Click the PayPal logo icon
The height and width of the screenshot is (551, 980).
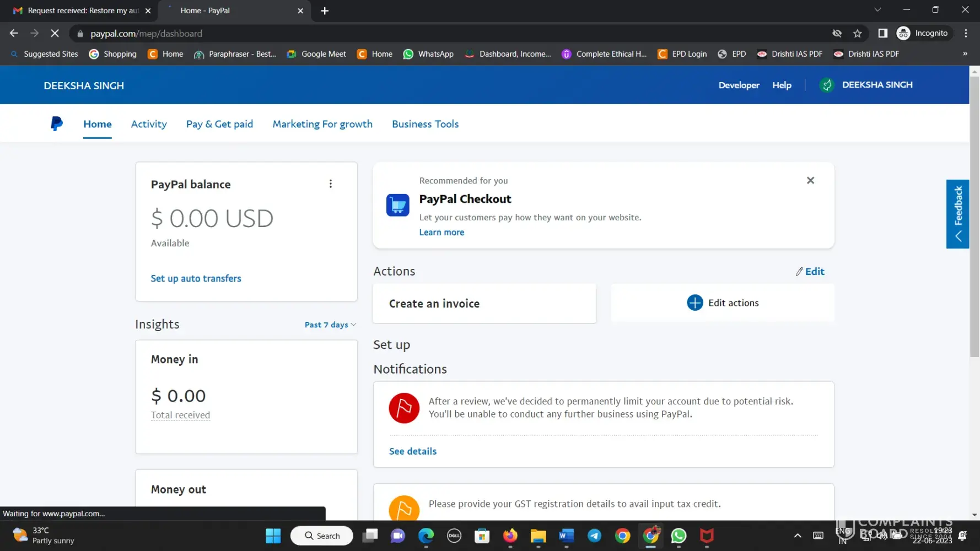[x=56, y=123]
